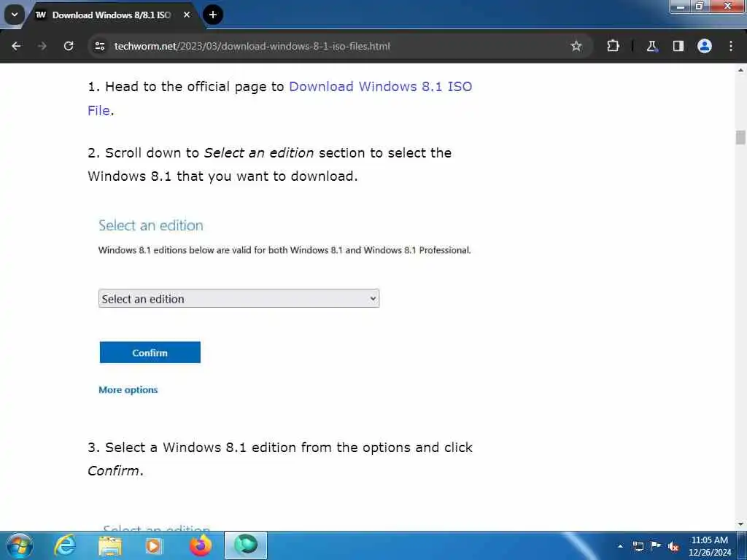Show hidden system tray icons
The image size is (747, 560).
point(620,546)
